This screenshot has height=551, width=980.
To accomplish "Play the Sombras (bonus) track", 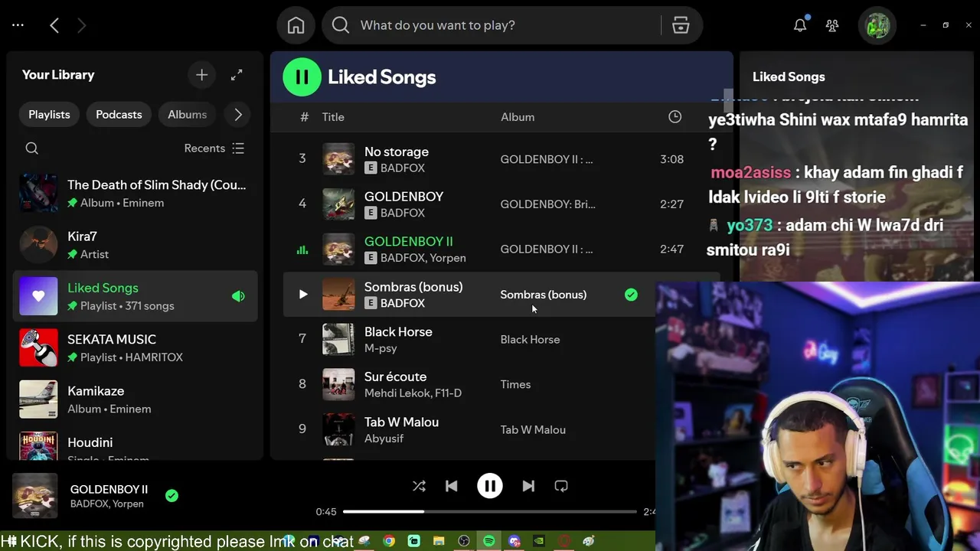I will 302,294.
